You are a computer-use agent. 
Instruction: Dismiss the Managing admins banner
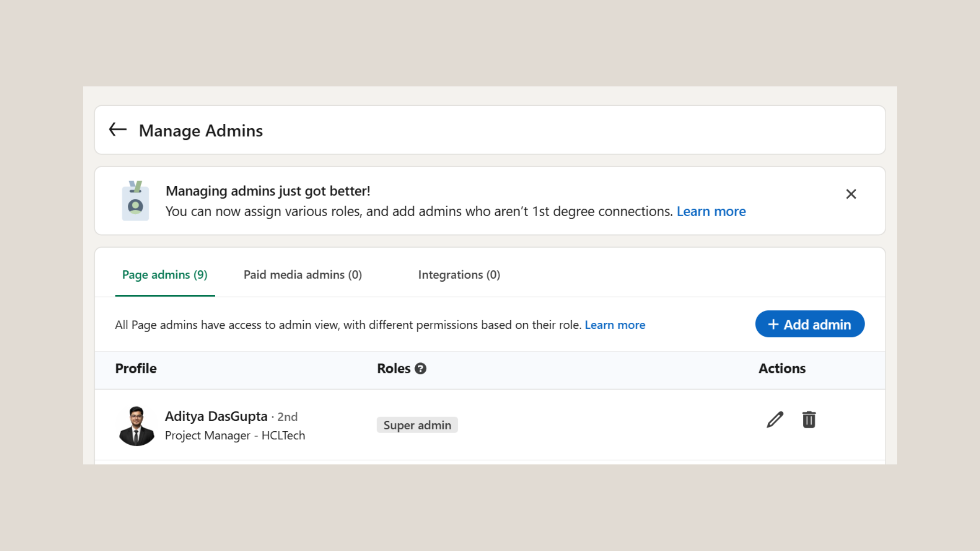coord(851,194)
